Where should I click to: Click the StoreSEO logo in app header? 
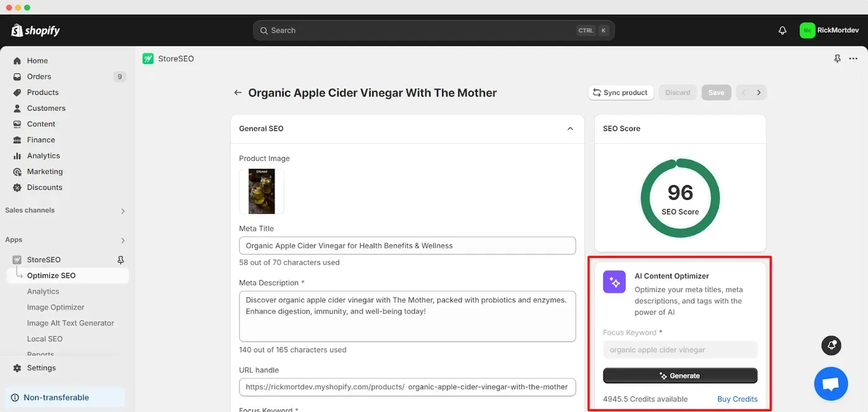coord(148,58)
